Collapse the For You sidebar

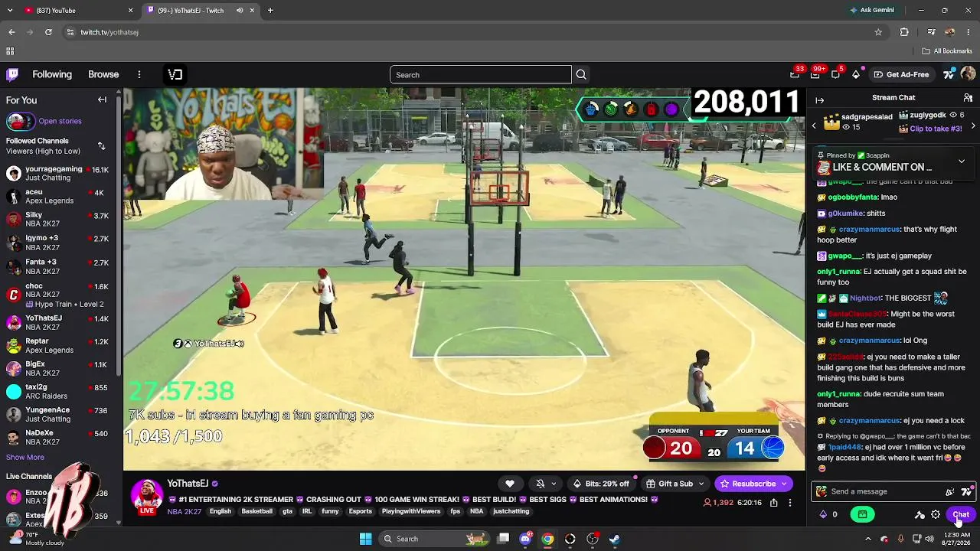102,100
